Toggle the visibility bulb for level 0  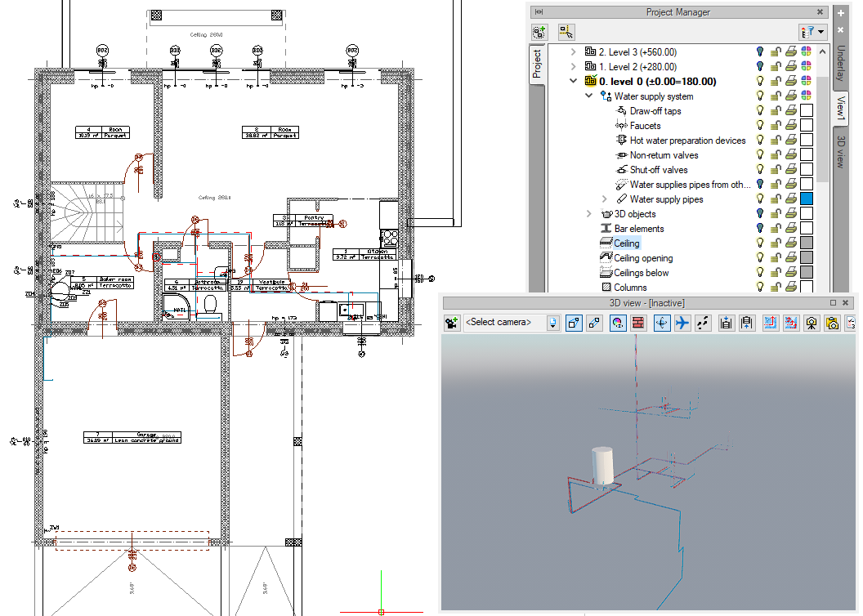[760, 81]
